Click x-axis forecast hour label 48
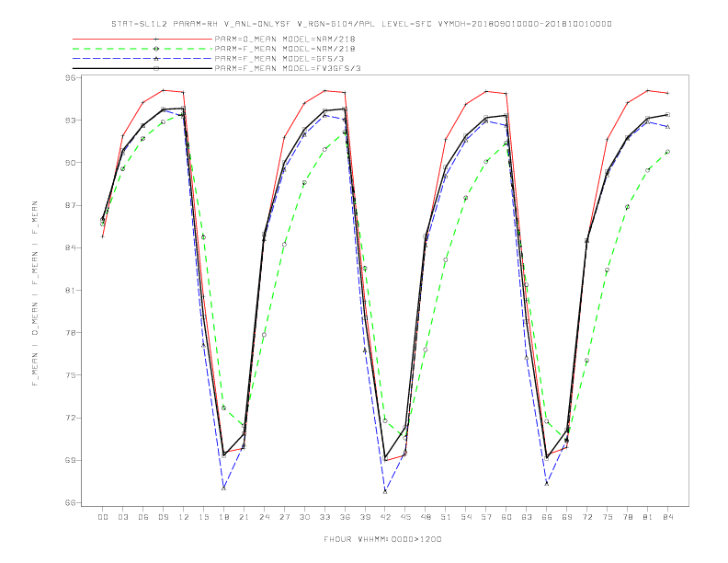The height and width of the screenshot is (563, 728). click(426, 517)
